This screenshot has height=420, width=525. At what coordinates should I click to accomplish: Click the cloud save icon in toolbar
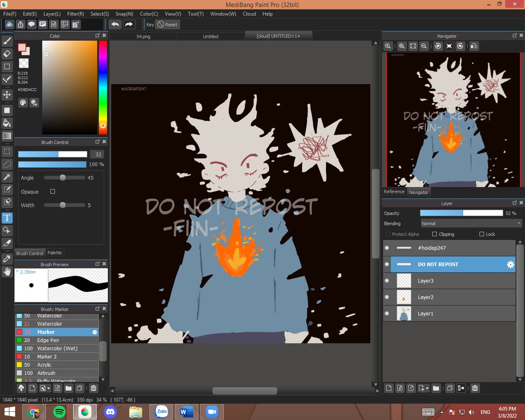tap(9, 25)
